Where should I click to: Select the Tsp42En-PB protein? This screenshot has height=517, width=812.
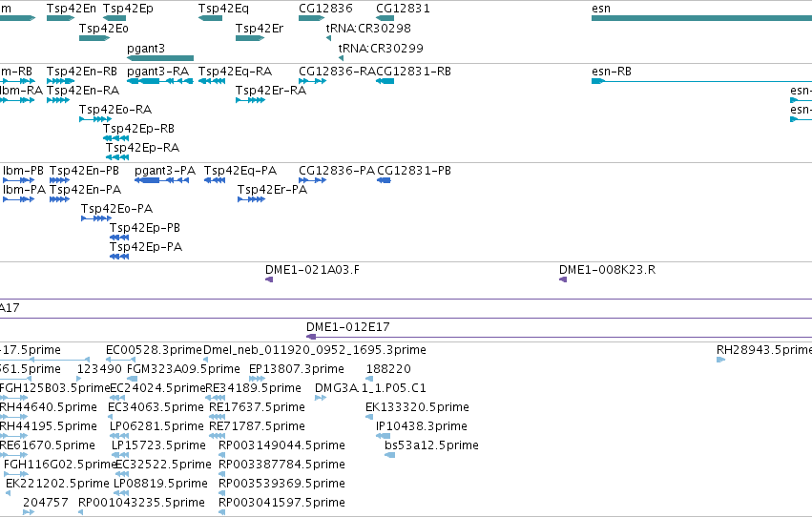[59, 180]
